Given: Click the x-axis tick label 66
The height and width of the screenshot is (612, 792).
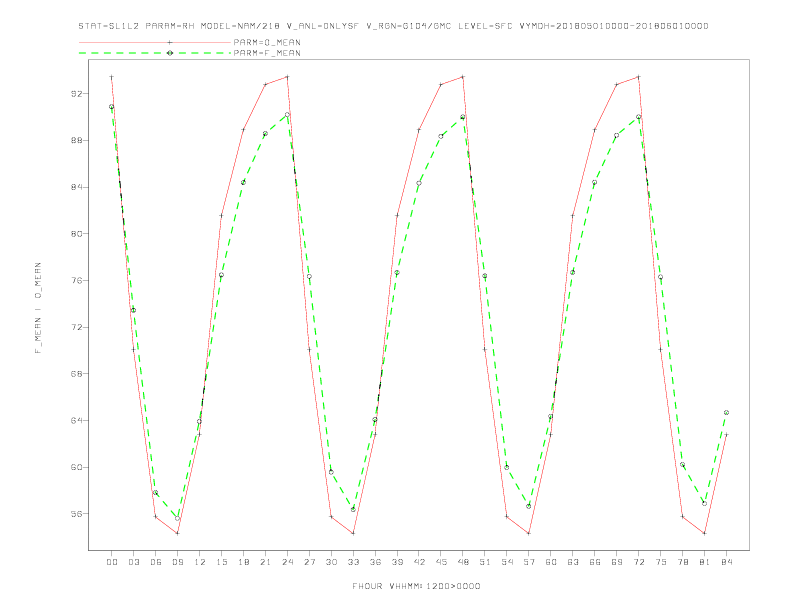Looking at the screenshot, I should pyautogui.click(x=595, y=562).
